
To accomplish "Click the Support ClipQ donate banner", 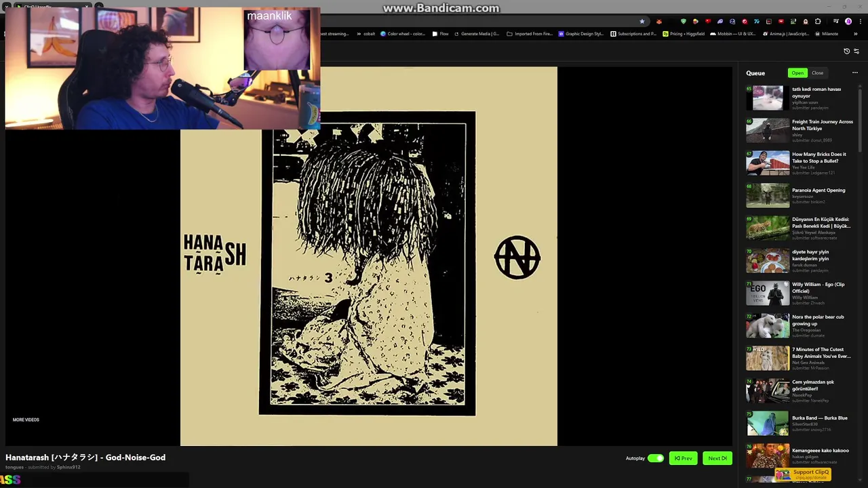I will point(803,474).
